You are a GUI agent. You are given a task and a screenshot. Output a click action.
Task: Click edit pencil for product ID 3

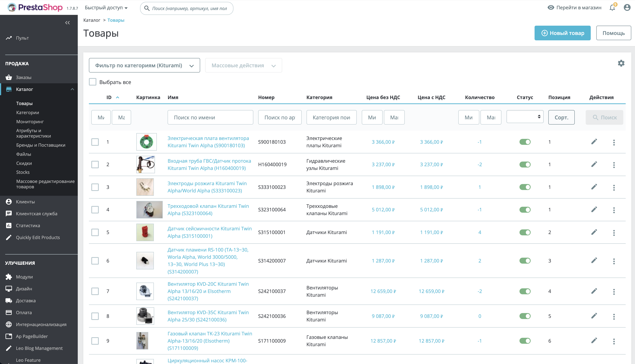(594, 187)
